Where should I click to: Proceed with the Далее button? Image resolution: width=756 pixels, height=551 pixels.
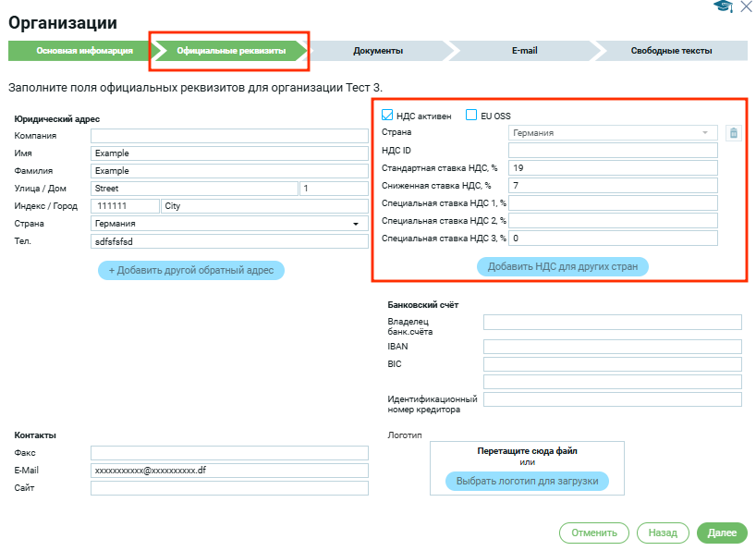pyautogui.click(x=722, y=533)
